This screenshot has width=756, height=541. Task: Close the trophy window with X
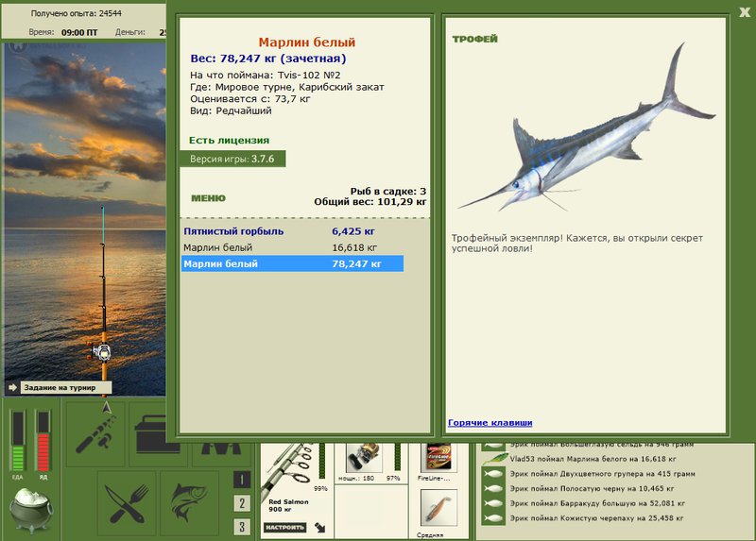tap(745, 12)
